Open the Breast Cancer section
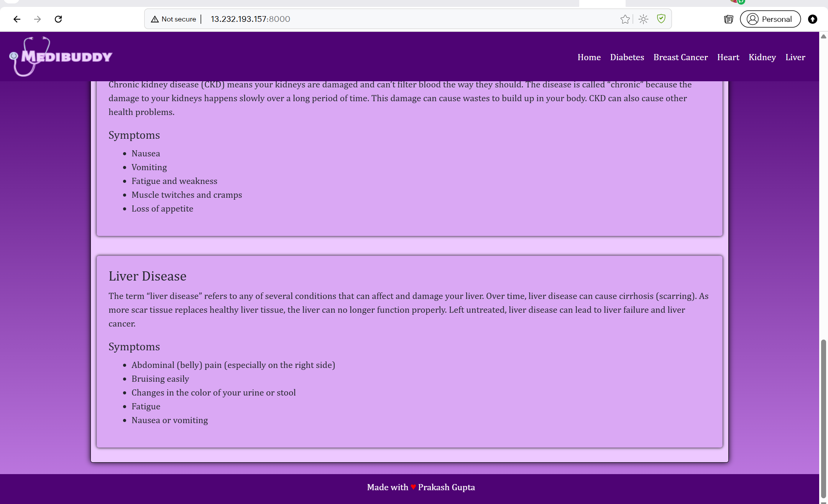The height and width of the screenshot is (504, 828). (680, 57)
